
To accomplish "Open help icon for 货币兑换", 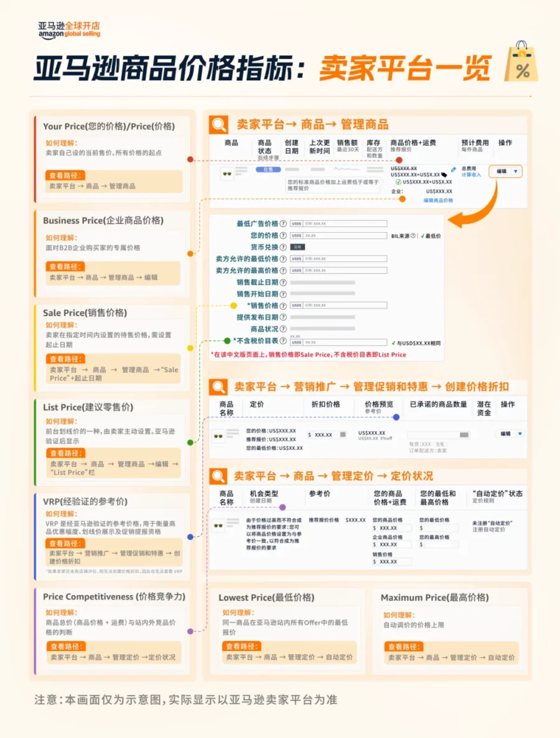I will pos(283,247).
